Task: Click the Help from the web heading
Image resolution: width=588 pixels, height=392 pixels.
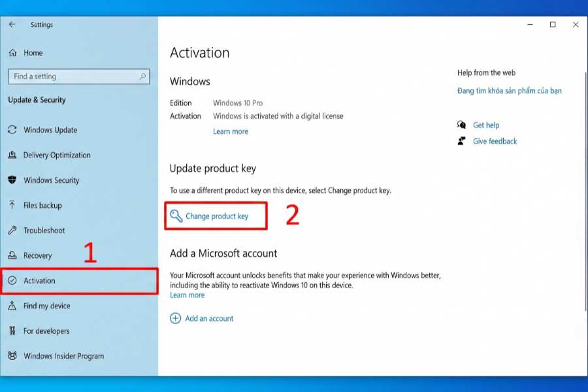Action: tap(486, 73)
